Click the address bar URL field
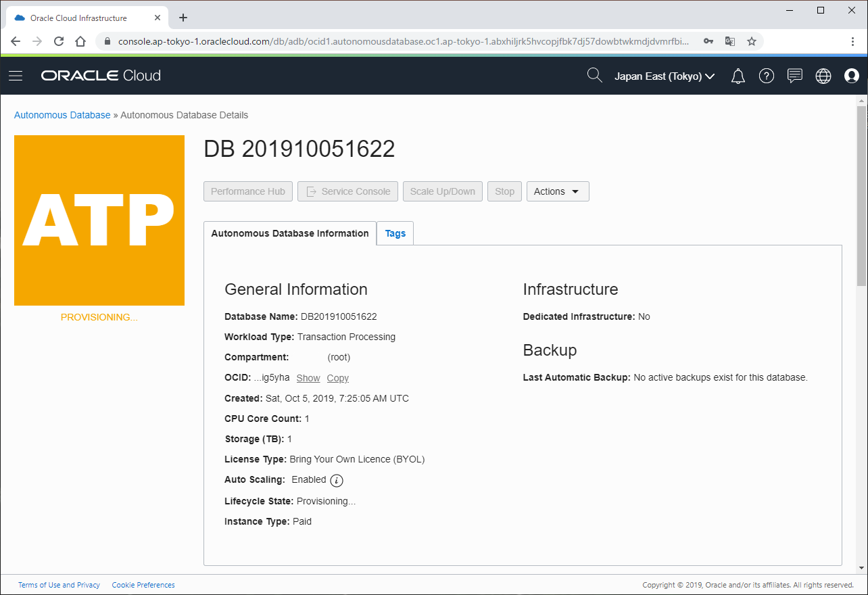Screen dimensions: 868x595 tap(404, 41)
